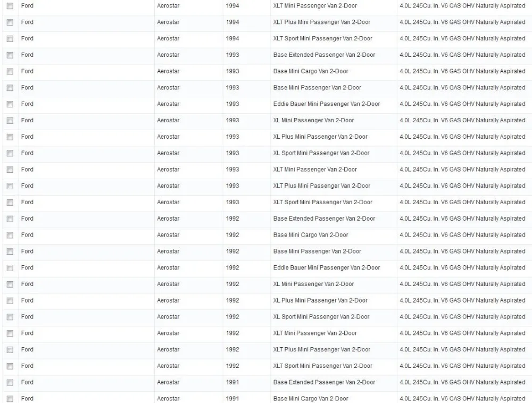Click year 1994 in the XLT Sport Mini row
This screenshot has width=532, height=403.
(x=232, y=39)
